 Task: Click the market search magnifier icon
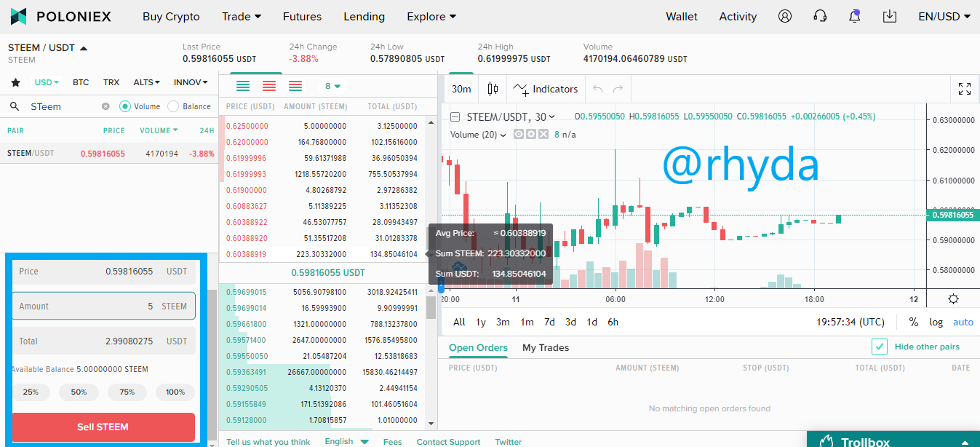15,106
